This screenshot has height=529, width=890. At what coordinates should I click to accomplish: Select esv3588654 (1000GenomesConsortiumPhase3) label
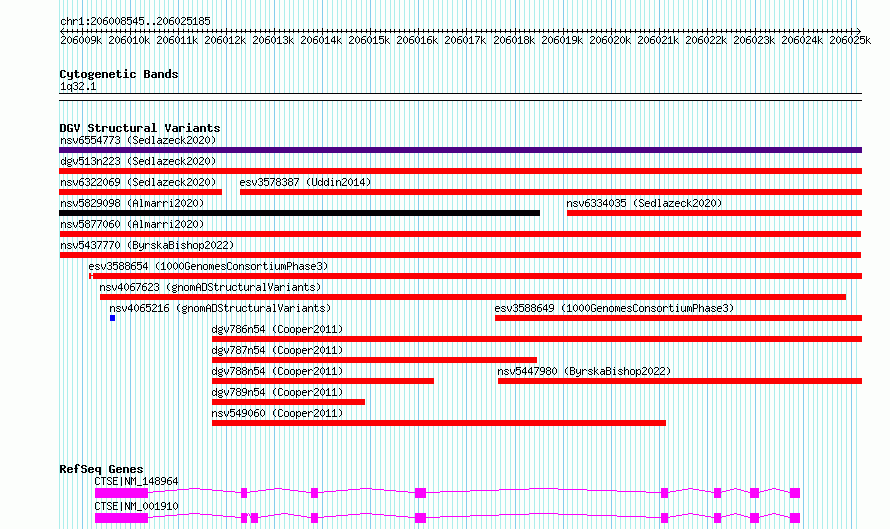coord(208,266)
